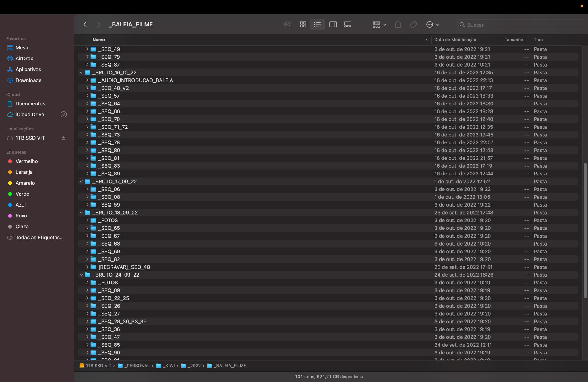The width and height of the screenshot is (588, 382).
Task: Click the iCloud Drive sync status icon
Action: [64, 114]
